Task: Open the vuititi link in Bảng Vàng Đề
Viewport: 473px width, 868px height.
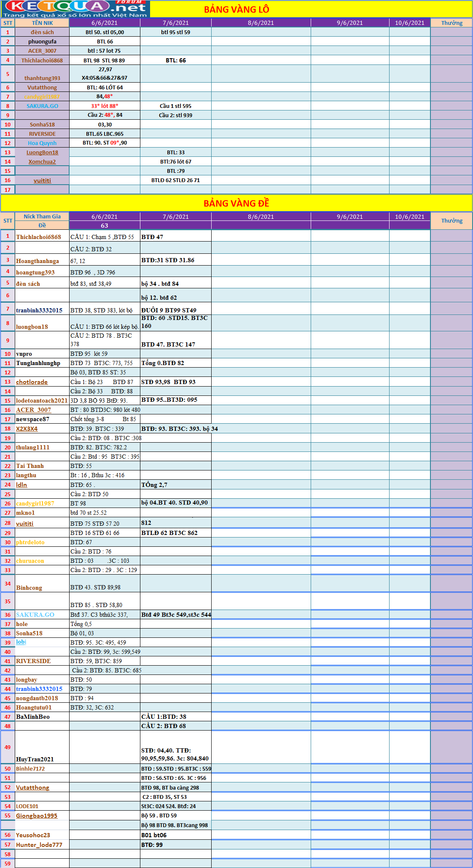Action: 24,524
